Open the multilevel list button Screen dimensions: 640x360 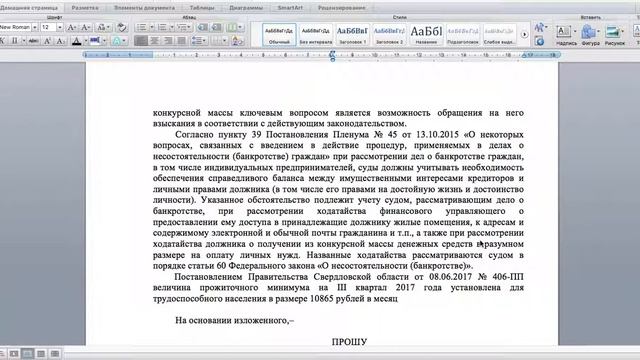[x=184, y=27]
